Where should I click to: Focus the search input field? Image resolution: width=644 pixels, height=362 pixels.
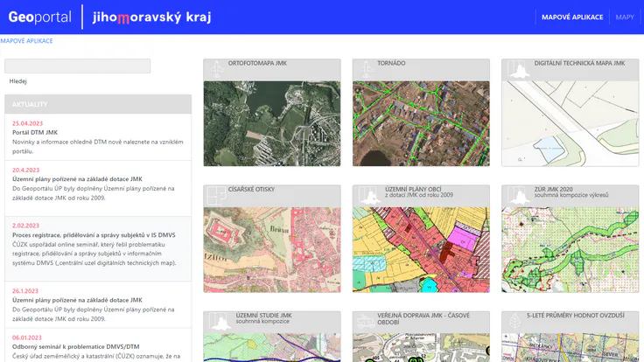coord(78,66)
